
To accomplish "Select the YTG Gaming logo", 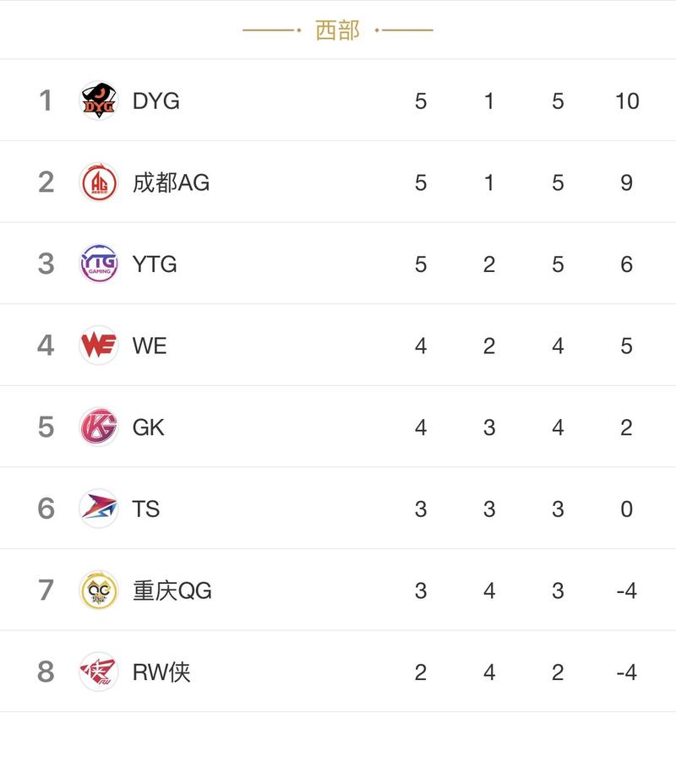I will pos(99,264).
